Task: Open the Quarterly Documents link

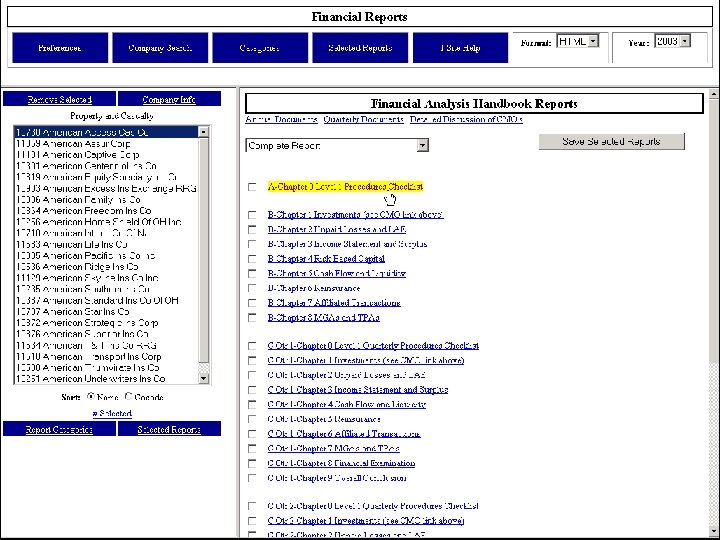Action: (x=363, y=119)
